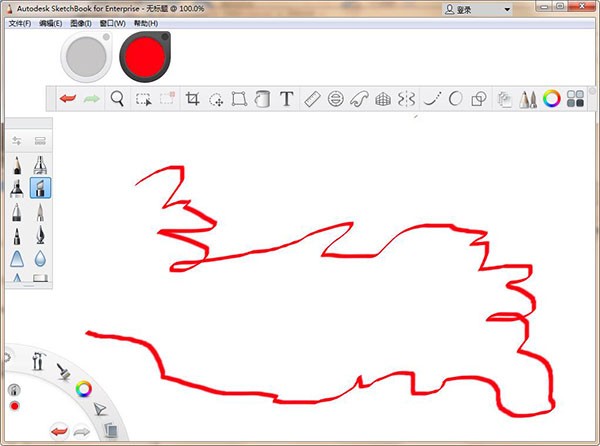The image size is (600, 446).
Task: Open the 文件(F) menu
Action: [x=19, y=23]
